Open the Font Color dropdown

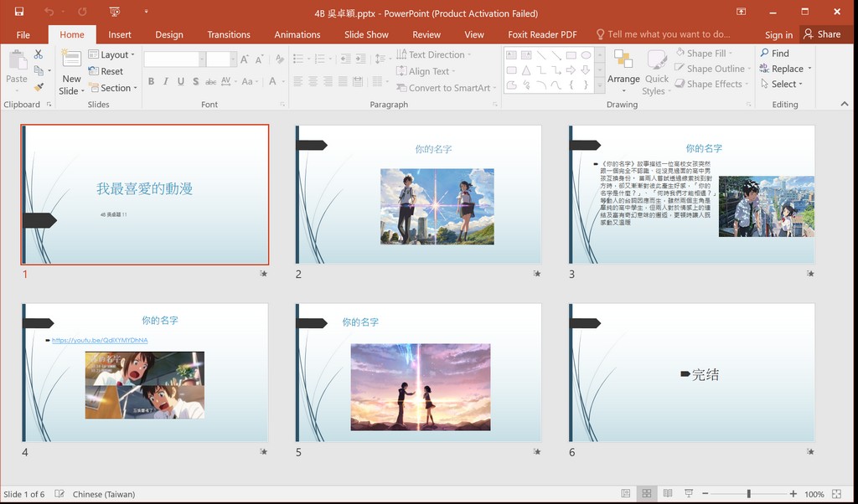point(277,81)
